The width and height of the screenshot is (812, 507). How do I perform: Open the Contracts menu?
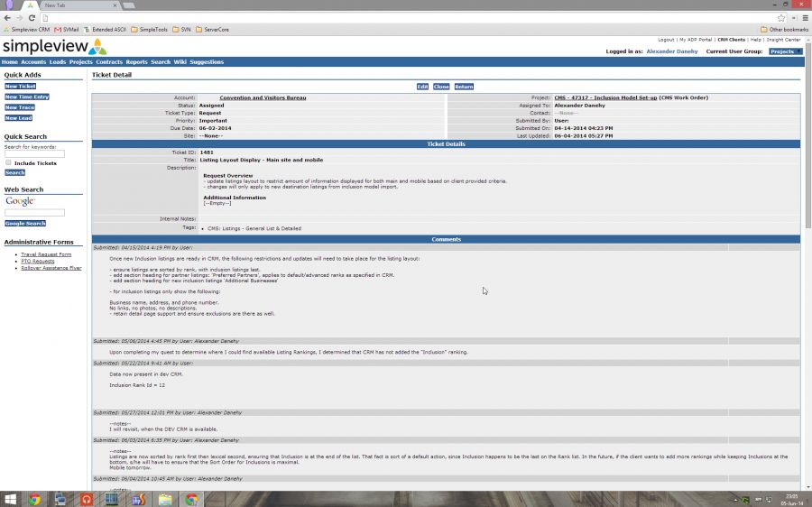[x=109, y=61]
